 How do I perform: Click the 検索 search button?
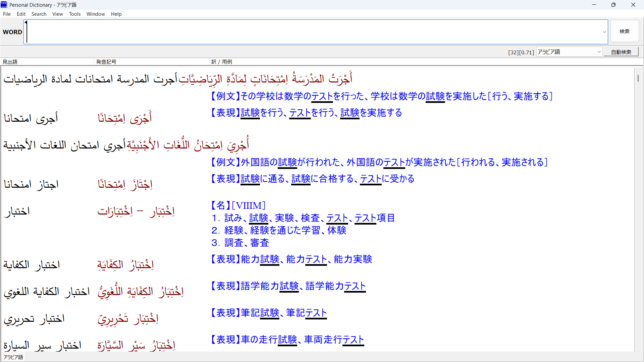[624, 31]
